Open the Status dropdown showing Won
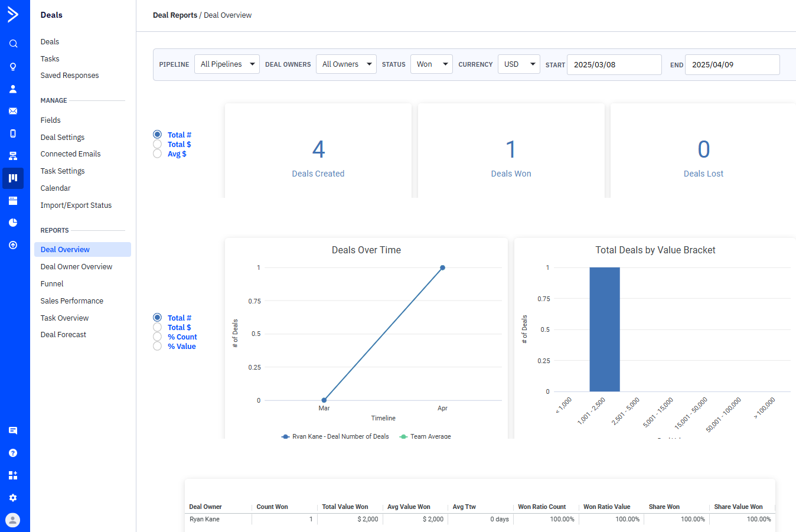796x532 pixels. click(431, 64)
